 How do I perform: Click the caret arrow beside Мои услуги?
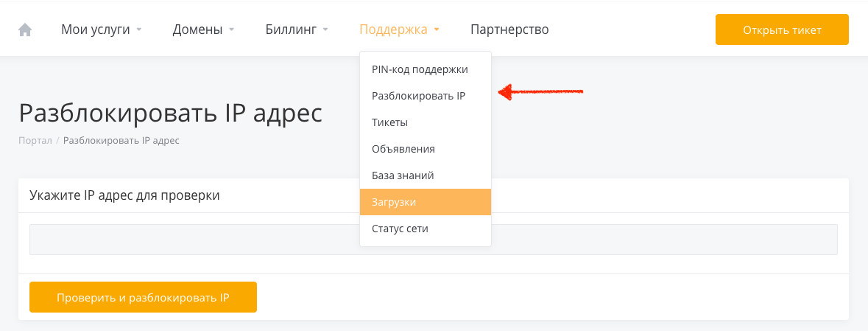pyautogui.click(x=139, y=30)
